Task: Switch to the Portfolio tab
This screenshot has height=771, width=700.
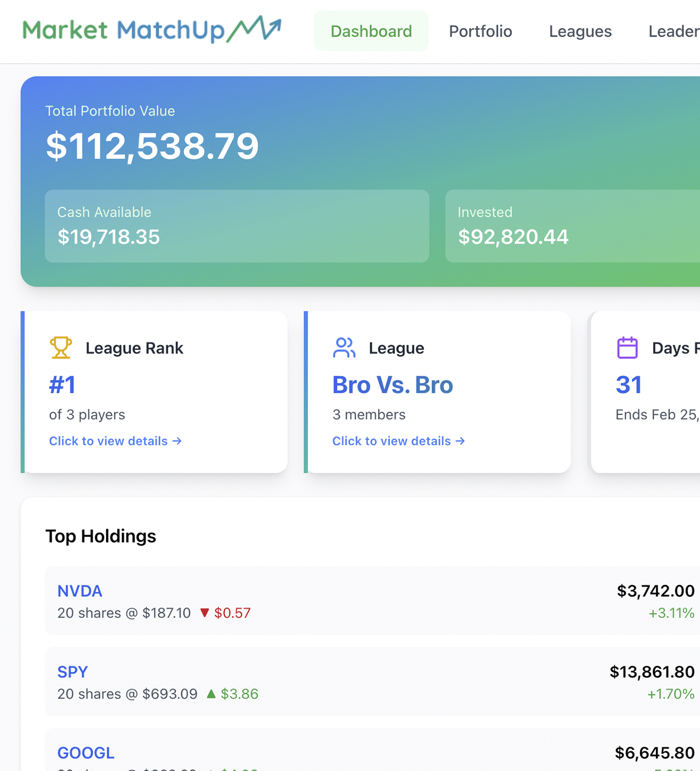Action: click(480, 31)
